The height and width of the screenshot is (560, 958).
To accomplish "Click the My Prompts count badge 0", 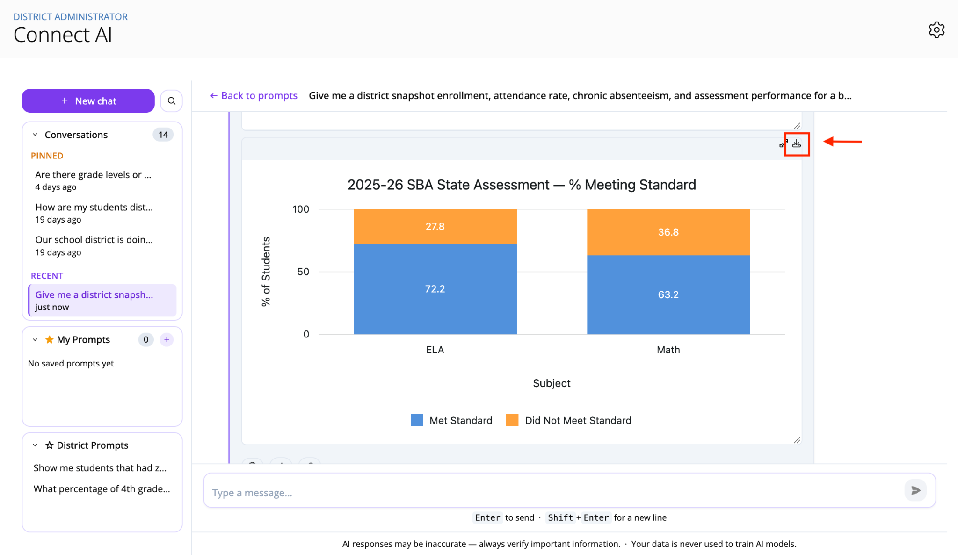I will (x=146, y=340).
